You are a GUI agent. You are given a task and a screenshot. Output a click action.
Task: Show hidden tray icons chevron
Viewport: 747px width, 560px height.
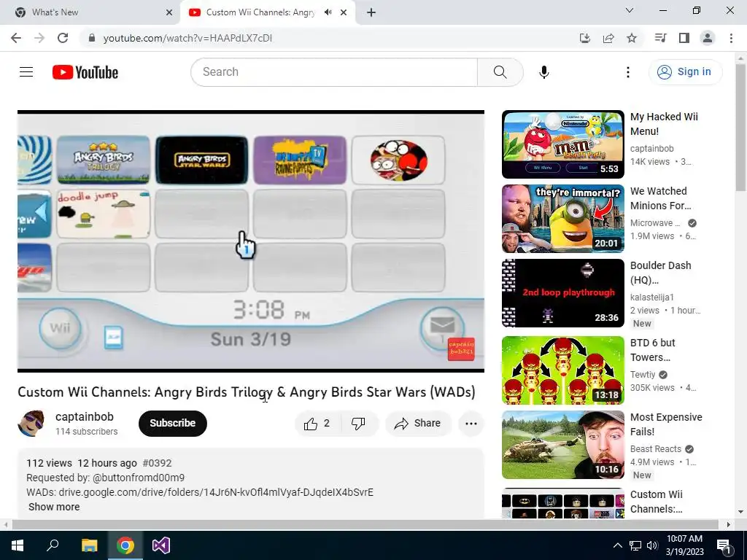click(617, 545)
